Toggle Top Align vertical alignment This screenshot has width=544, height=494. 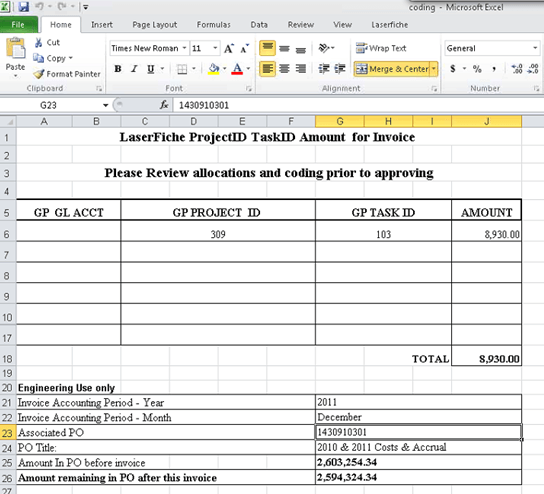267,48
